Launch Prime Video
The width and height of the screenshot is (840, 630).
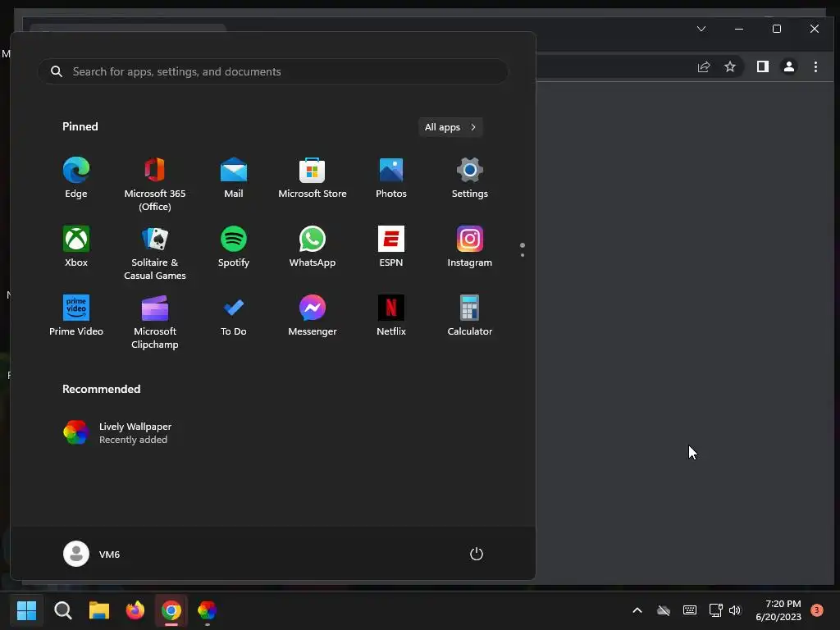click(x=76, y=316)
